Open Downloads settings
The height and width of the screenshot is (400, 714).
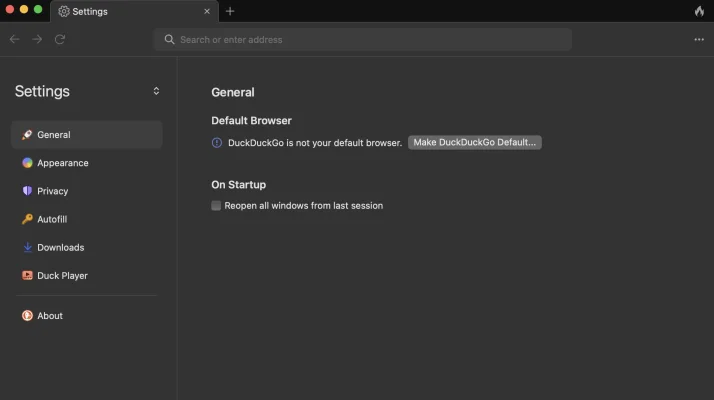click(87, 248)
